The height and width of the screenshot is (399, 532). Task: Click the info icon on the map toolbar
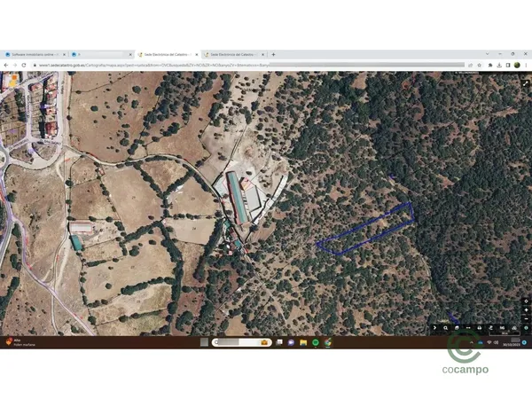pos(526,328)
